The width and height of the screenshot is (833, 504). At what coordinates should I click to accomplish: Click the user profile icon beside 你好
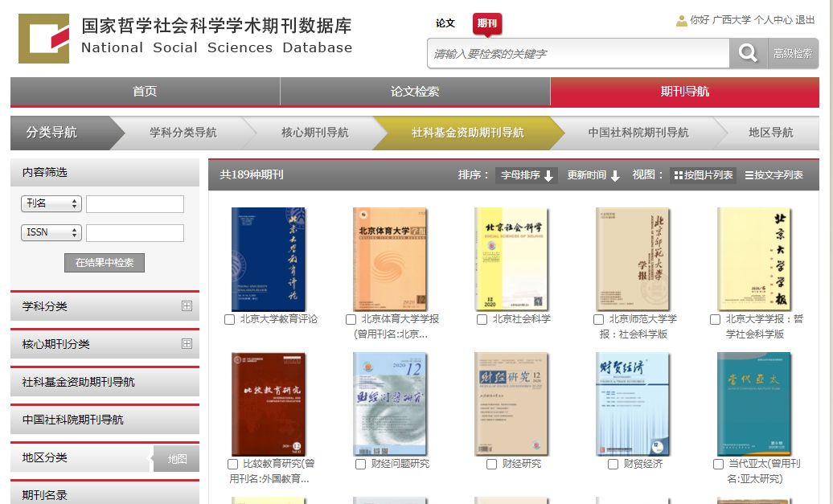681,21
